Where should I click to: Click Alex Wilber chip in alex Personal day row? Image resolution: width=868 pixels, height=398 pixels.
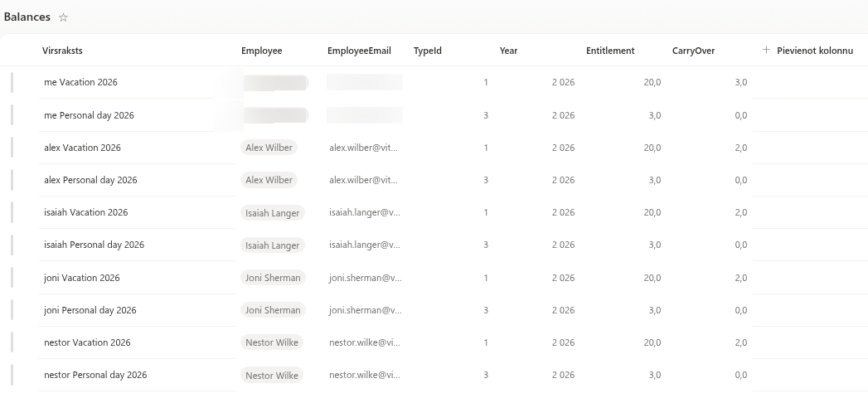269,180
